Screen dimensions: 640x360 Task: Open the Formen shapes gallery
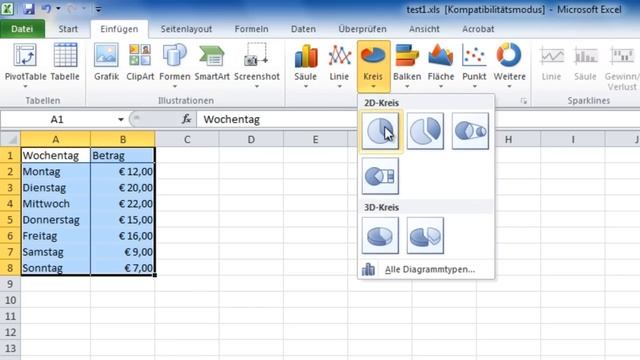pos(175,65)
